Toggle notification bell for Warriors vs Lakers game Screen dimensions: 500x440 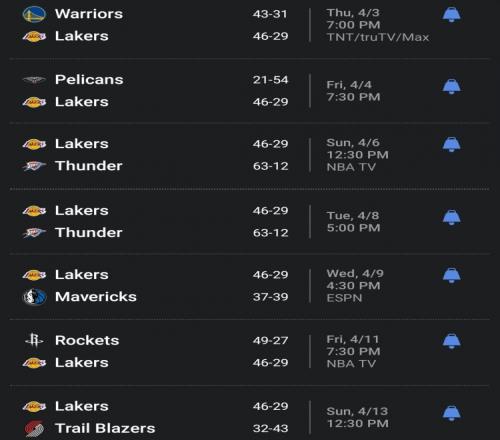click(x=452, y=15)
